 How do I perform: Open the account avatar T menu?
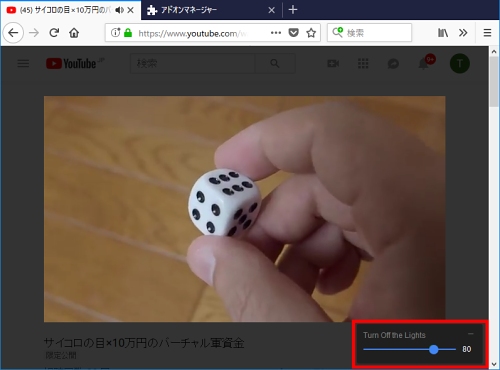460,63
